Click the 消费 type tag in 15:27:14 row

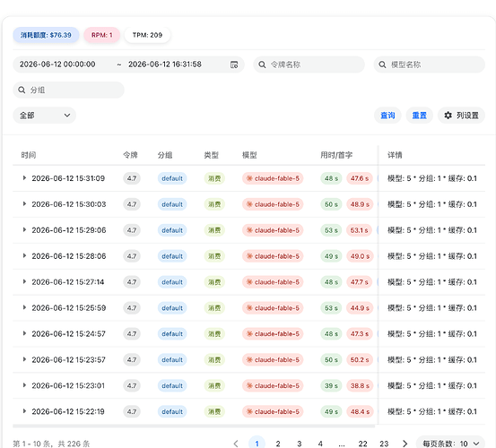tap(214, 282)
